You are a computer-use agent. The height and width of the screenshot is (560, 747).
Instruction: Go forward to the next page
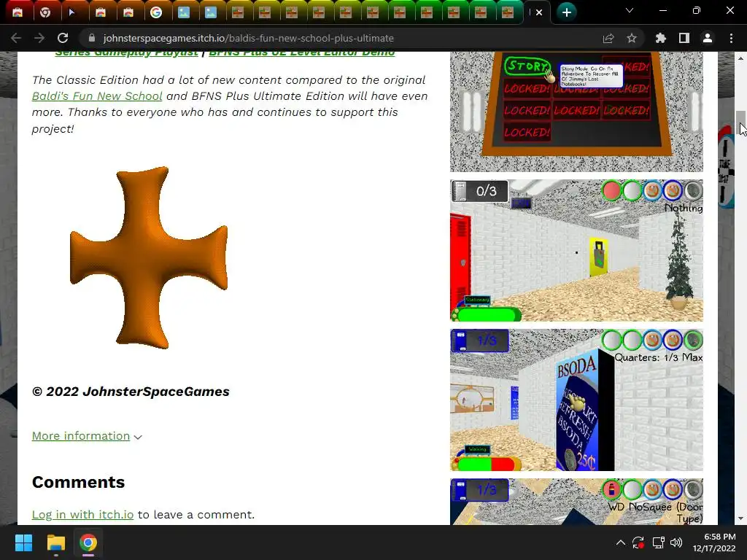(x=39, y=38)
